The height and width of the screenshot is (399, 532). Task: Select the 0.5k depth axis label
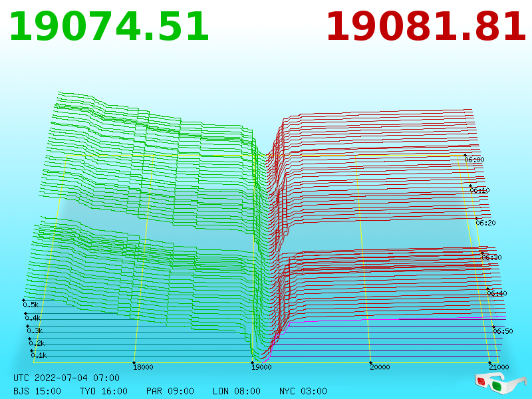click(x=31, y=305)
